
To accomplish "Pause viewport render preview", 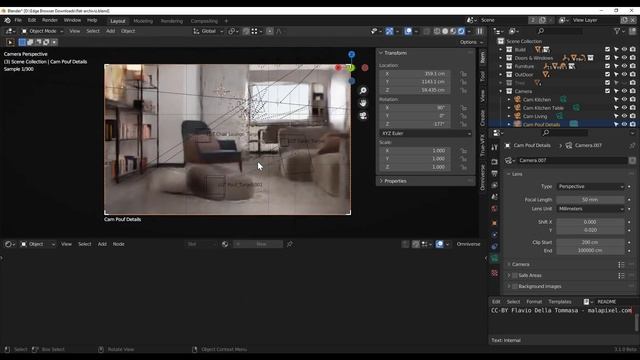I will pyautogui.click(x=480, y=31).
